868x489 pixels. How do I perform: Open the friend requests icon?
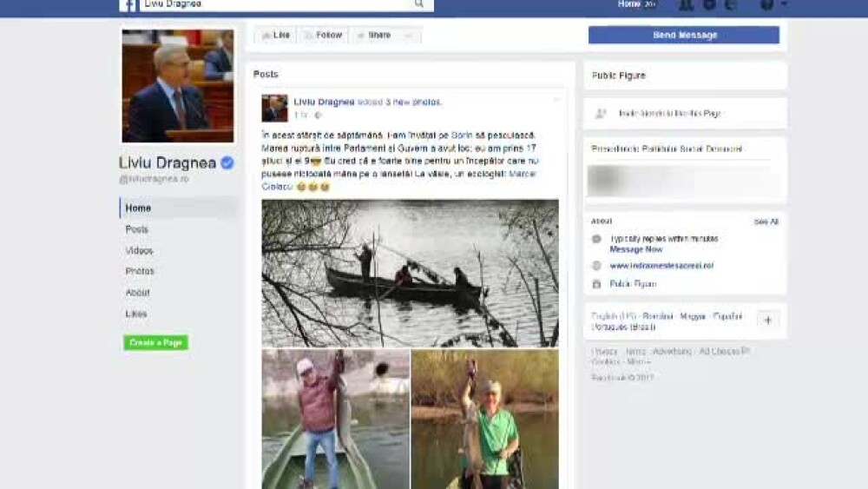coord(686,4)
